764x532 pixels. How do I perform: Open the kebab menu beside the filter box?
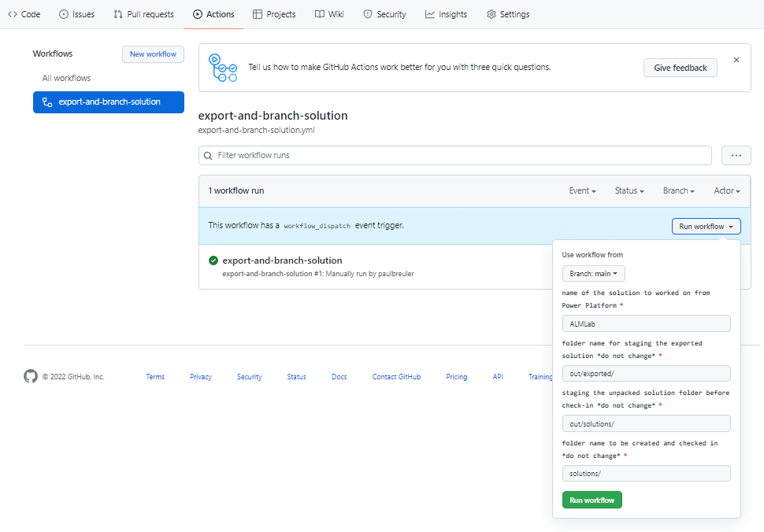click(x=736, y=155)
